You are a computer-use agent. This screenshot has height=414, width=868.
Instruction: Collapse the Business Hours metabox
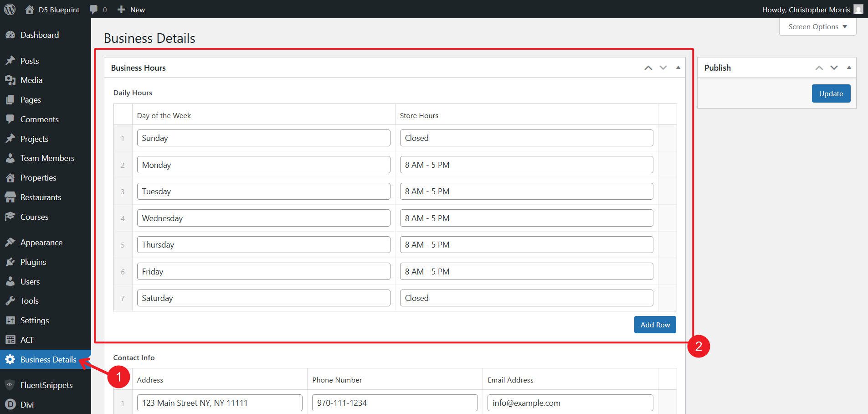(678, 67)
